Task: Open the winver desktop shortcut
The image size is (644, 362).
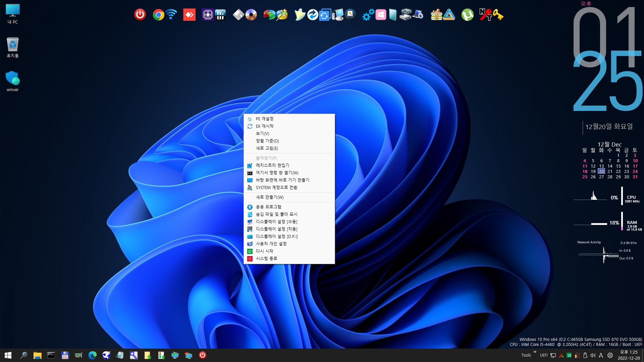Action: pyautogui.click(x=13, y=81)
